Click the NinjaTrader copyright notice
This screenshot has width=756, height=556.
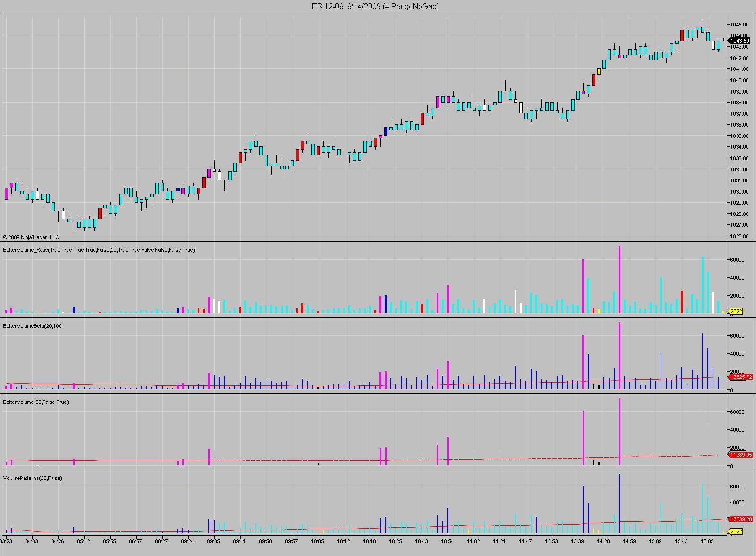tap(31, 237)
